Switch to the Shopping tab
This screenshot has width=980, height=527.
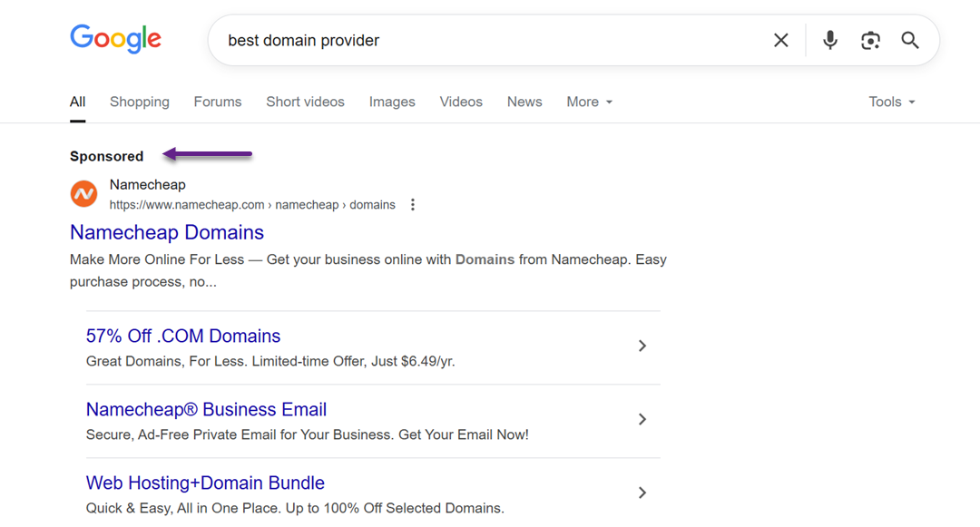coord(140,102)
